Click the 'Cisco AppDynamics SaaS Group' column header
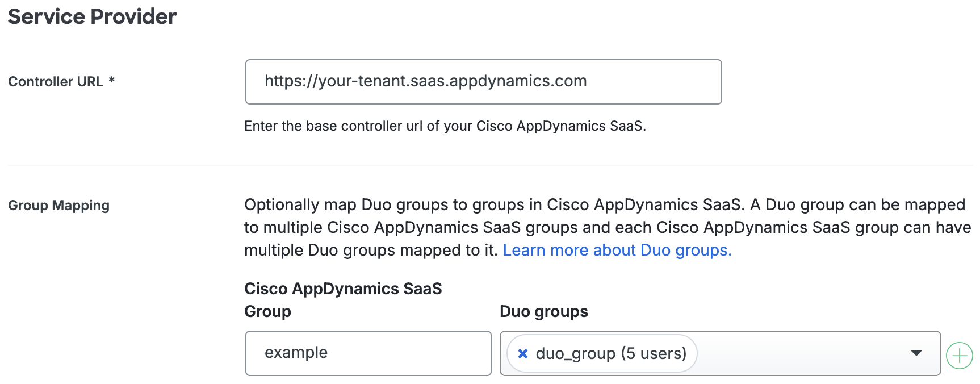The width and height of the screenshot is (980, 384). pyautogui.click(x=342, y=299)
